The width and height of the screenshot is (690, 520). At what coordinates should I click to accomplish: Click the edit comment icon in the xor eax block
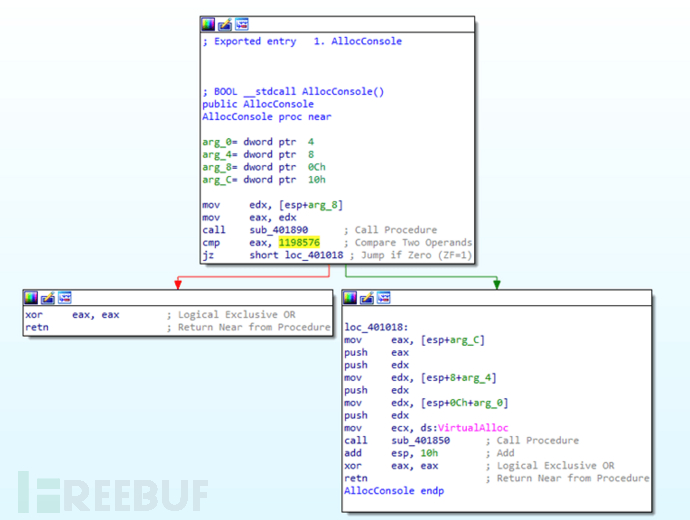[x=48, y=298]
